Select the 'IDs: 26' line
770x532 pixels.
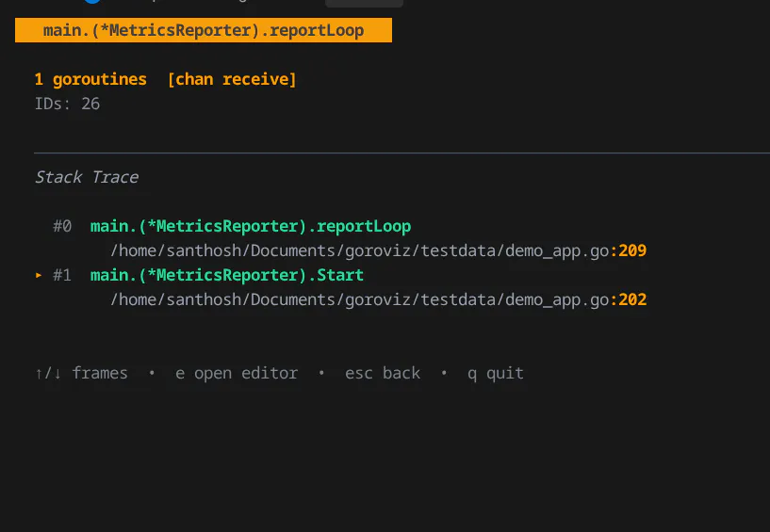point(67,104)
